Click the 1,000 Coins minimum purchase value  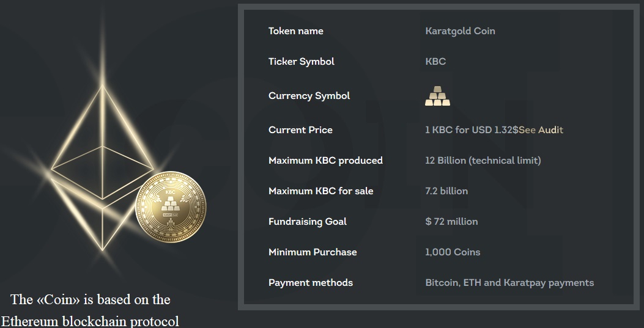tap(453, 252)
